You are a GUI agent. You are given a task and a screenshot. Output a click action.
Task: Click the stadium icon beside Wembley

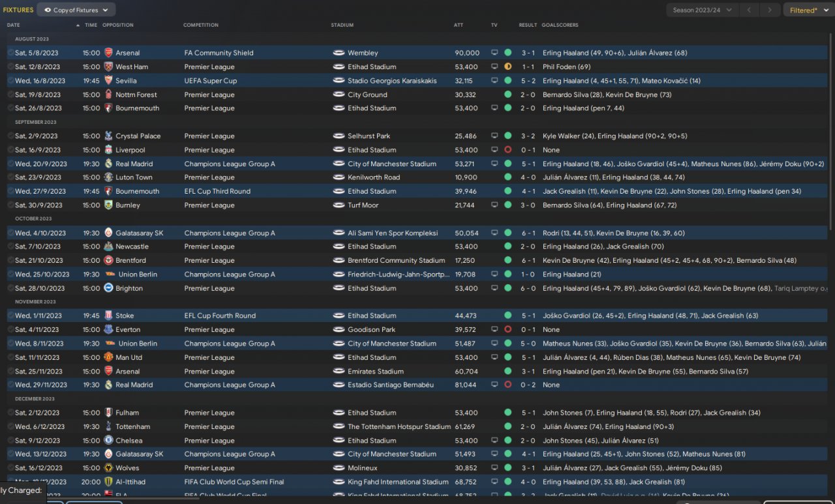[339, 53]
